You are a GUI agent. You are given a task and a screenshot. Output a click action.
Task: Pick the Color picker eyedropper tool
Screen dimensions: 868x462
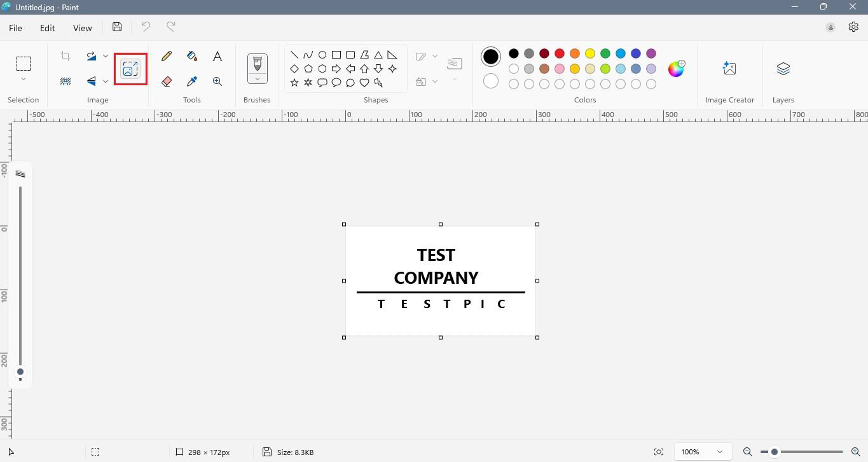pyautogui.click(x=192, y=81)
